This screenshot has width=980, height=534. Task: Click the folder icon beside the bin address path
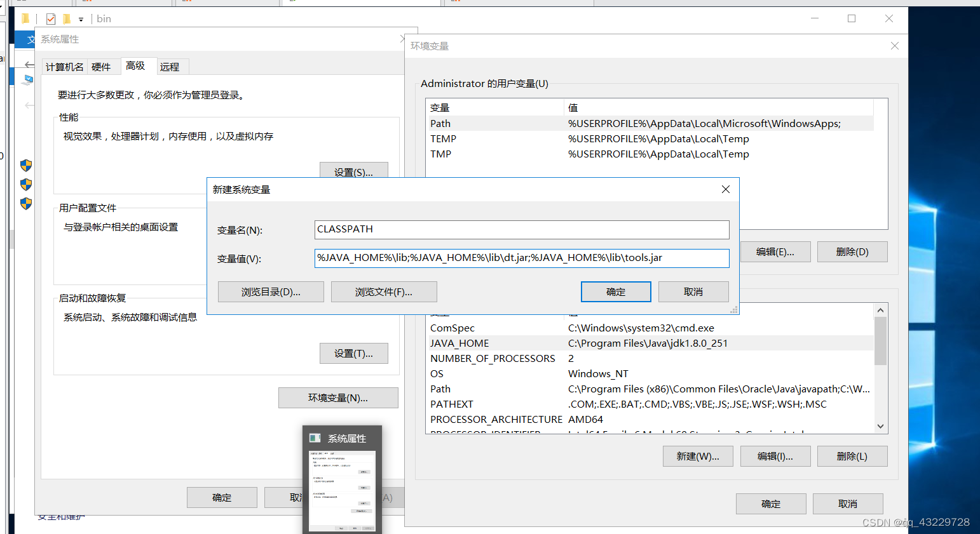point(66,18)
